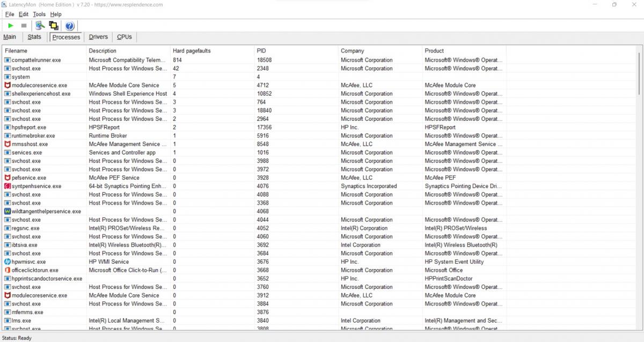Click the 814 hard pagefaults value
This screenshot has height=342, width=644.
point(178,60)
